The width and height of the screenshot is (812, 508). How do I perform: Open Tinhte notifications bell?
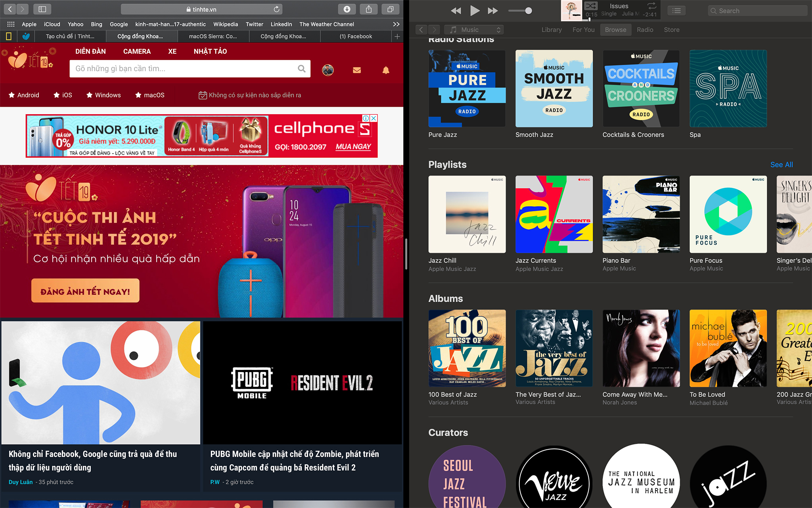386,70
